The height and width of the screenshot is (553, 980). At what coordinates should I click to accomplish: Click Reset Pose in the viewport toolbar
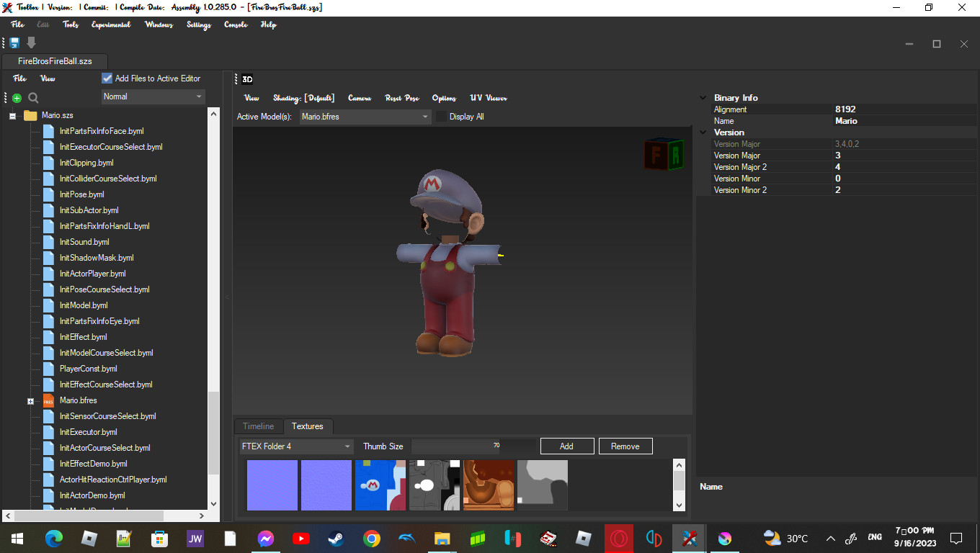[x=402, y=98]
